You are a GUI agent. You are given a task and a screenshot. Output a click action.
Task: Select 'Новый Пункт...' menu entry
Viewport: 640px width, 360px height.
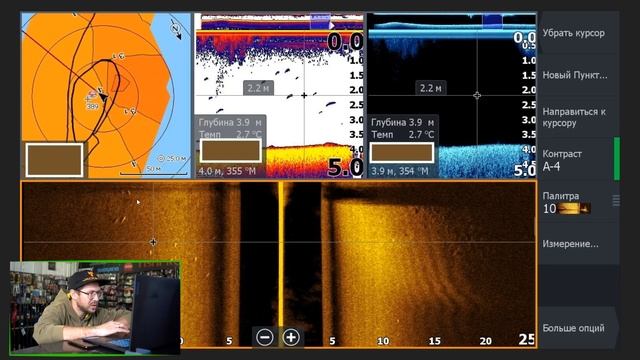575,75
